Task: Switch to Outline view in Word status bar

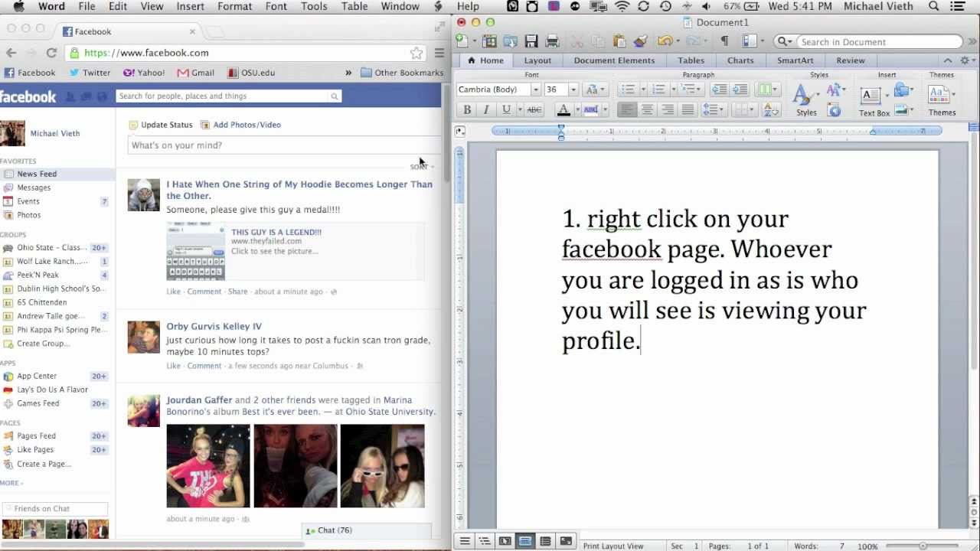Action: (484, 541)
